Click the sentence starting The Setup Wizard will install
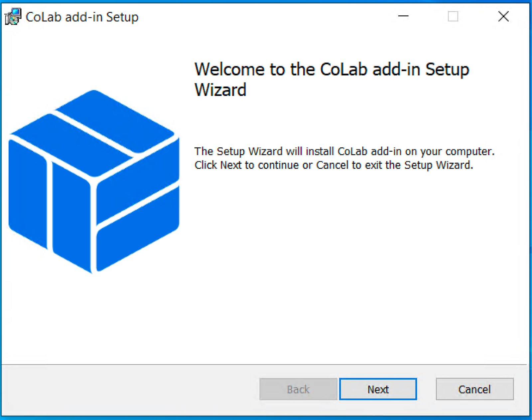 (344, 151)
